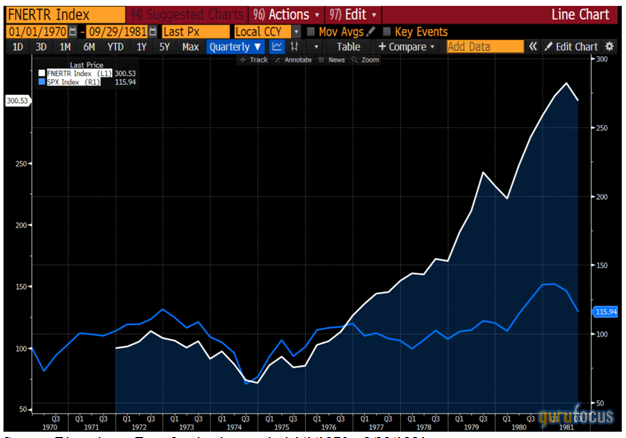Image resolution: width=626 pixels, height=438 pixels.
Task: Select the YTD time range tab
Action: click(115, 47)
